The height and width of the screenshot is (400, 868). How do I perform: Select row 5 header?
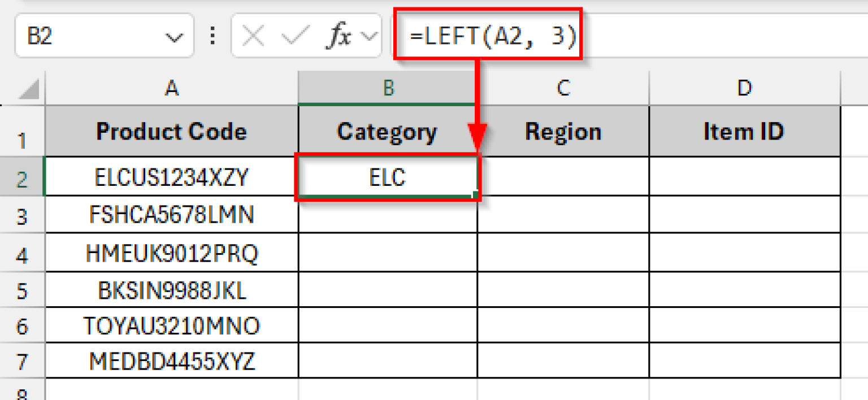(22, 292)
